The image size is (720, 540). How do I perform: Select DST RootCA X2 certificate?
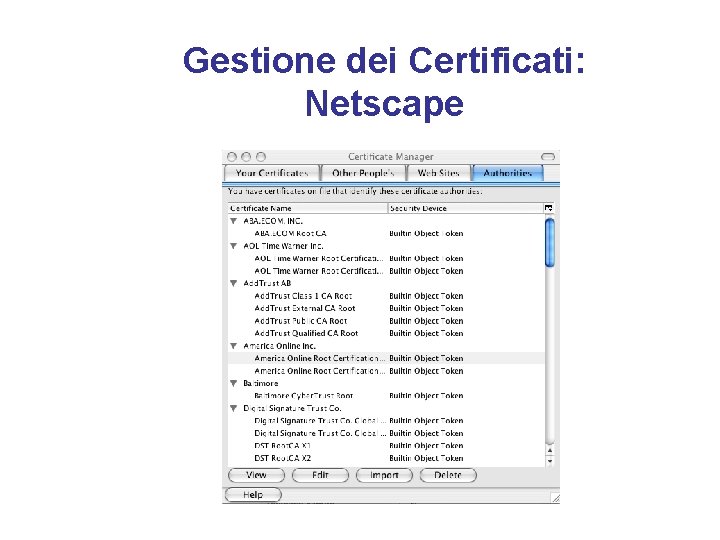(282, 458)
